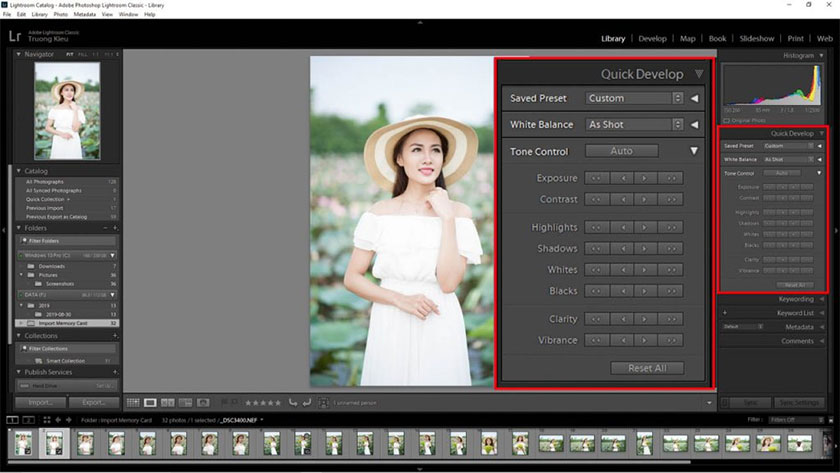The height and width of the screenshot is (473, 840).
Task: Select Quick Collection in Catalog
Action: 68,199
